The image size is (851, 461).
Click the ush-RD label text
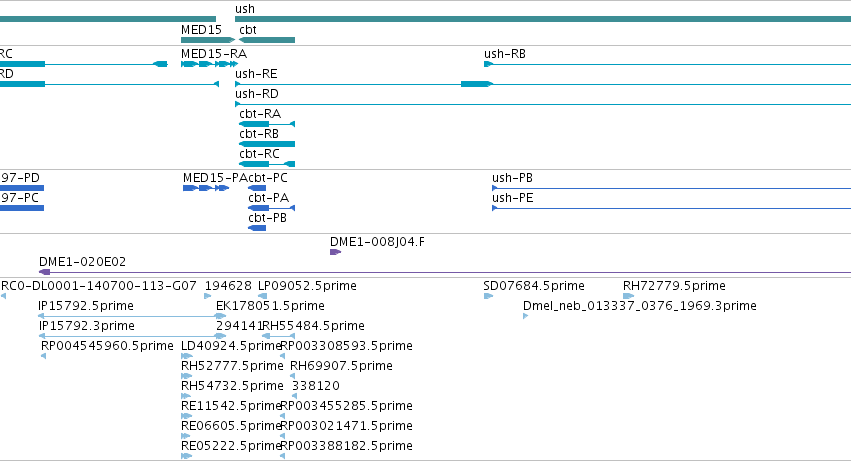tap(257, 94)
